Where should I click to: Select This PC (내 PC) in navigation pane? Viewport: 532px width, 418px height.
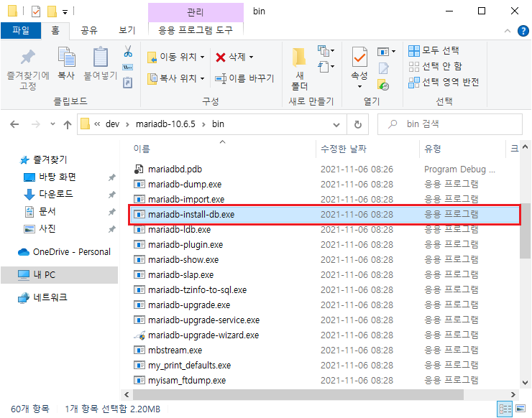click(x=60, y=275)
